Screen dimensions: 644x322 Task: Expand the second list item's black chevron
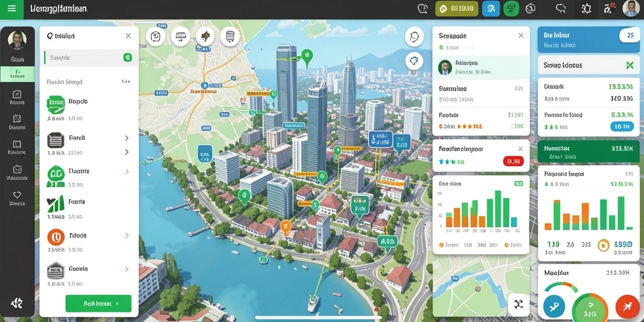126,138
